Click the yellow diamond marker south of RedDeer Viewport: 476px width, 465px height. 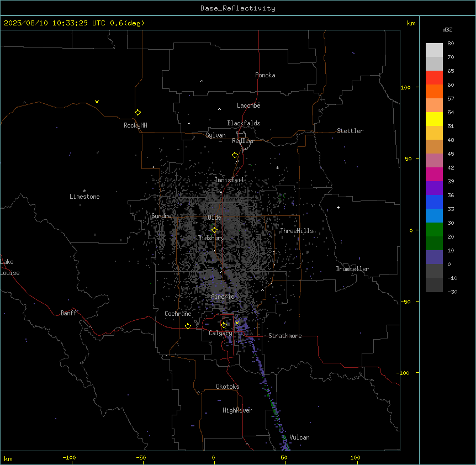(x=235, y=155)
